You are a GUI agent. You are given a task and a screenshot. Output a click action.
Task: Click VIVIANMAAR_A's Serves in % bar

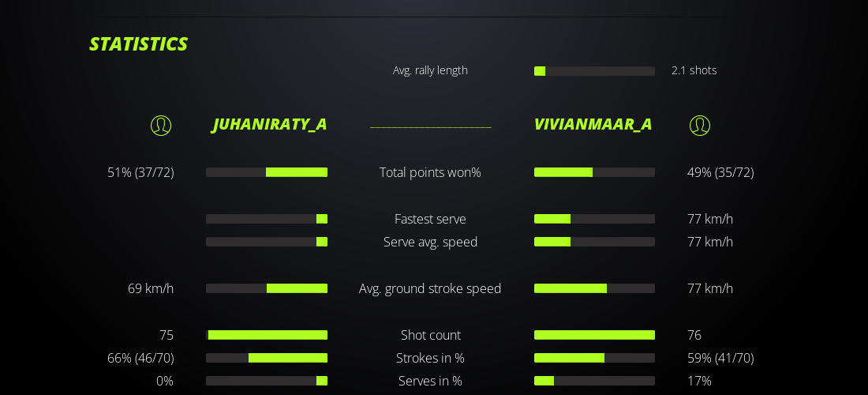[594, 381]
